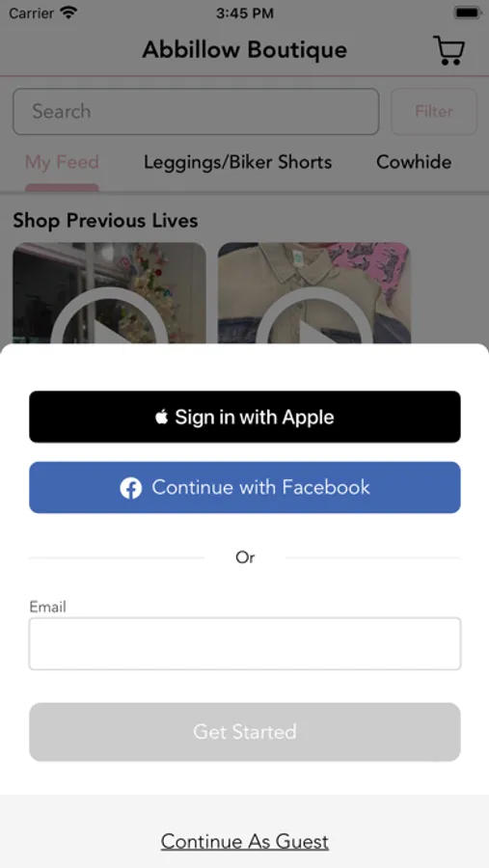Play the Christmas tree live video
489x868 pixels.
click(x=109, y=323)
